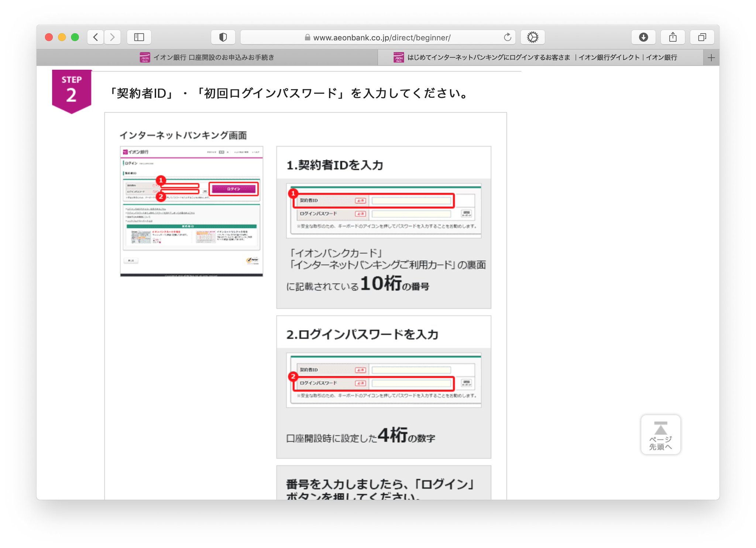This screenshot has height=548, width=756.
Task: Open the share sheet
Action: coord(673,37)
